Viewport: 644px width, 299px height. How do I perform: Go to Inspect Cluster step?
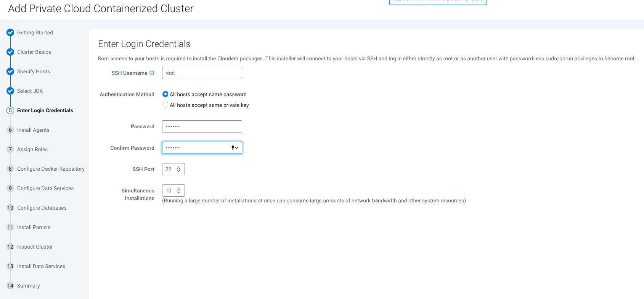pyautogui.click(x=35, y=247)
